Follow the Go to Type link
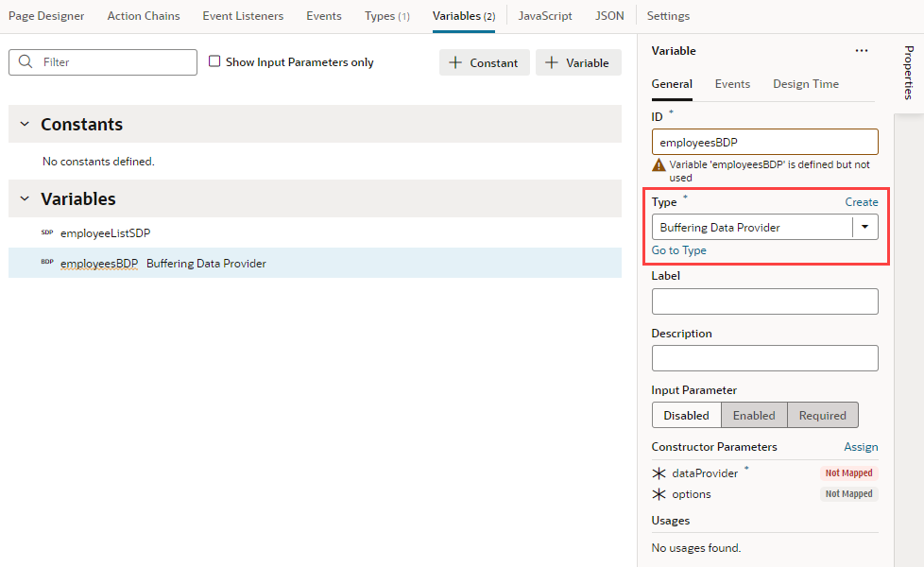This screenshot has width=924, height=567. tap(679, 250)
